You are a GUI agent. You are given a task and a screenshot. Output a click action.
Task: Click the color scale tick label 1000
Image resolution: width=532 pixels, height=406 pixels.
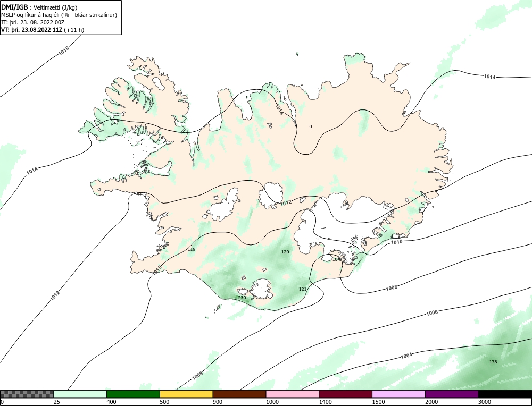272,402
